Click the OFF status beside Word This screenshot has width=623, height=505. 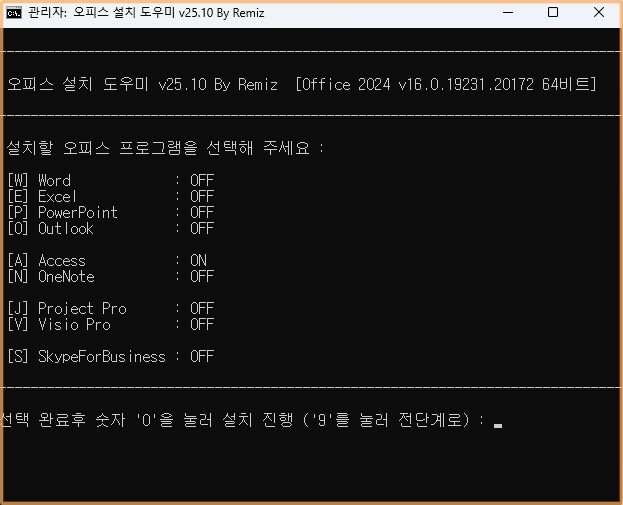click(202, 181)
